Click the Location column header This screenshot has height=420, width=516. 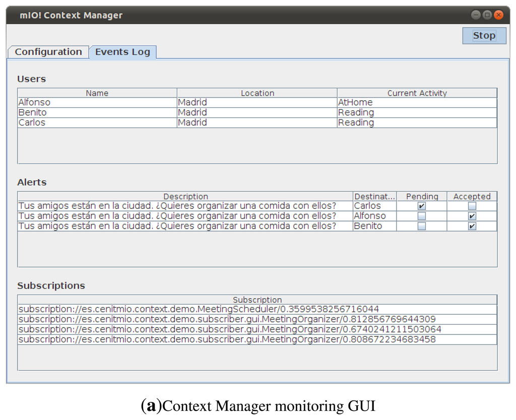click(257, 93)
